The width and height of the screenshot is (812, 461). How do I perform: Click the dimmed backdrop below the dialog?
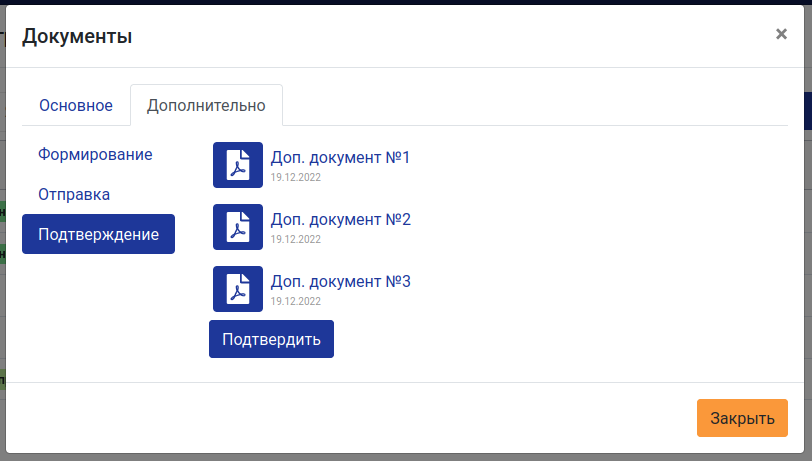(406, 458)
